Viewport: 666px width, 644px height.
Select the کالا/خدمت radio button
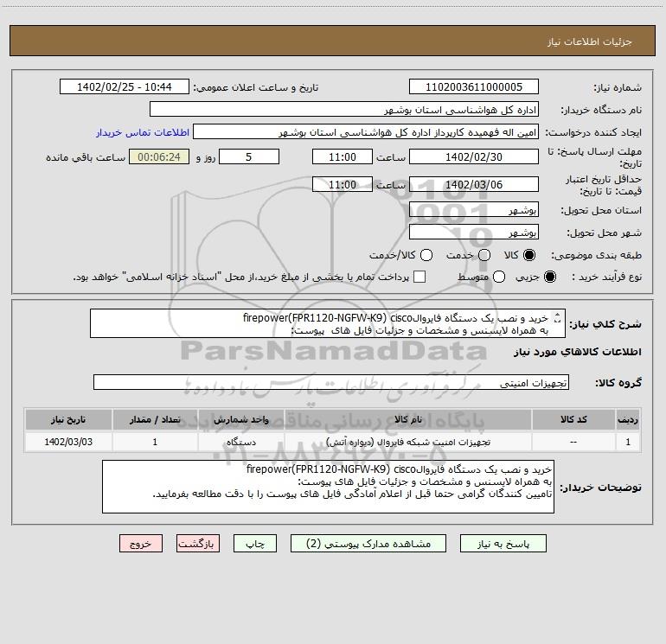(x=426, y=255)
